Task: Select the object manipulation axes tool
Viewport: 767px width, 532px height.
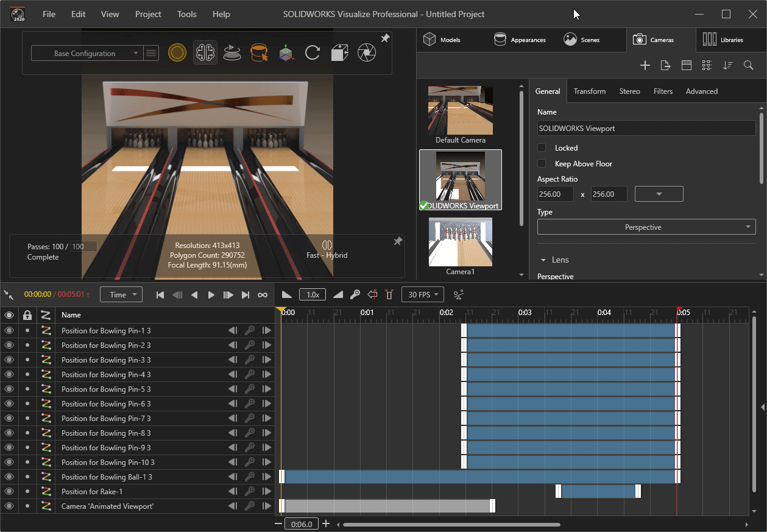Action: pos(285,53)
